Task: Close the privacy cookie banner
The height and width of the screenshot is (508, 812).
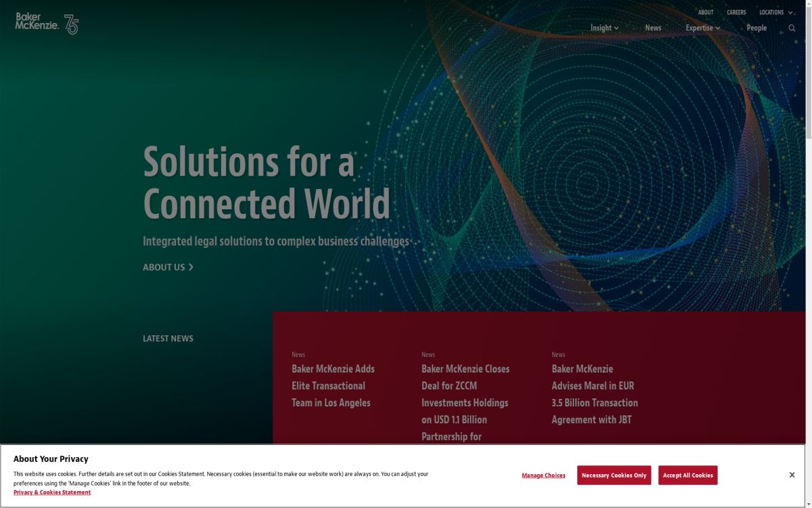Action: pos(792,475)
